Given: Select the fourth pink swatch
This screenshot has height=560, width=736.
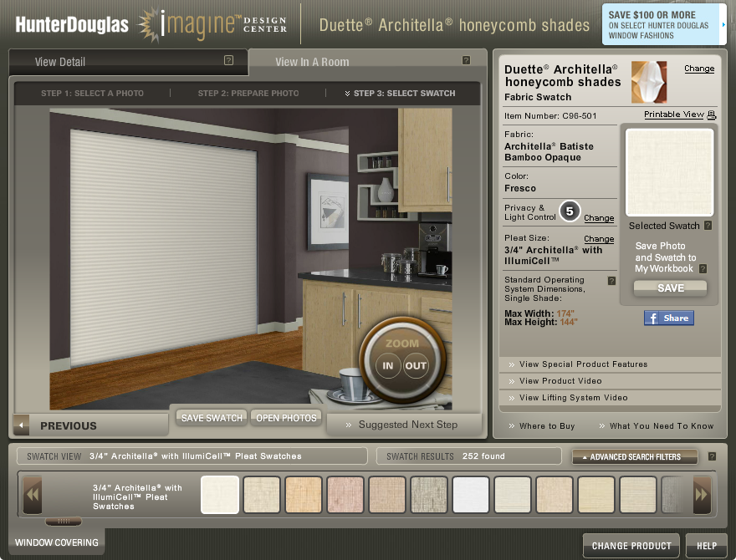Looking at the screenshot, I should (345, 495).
